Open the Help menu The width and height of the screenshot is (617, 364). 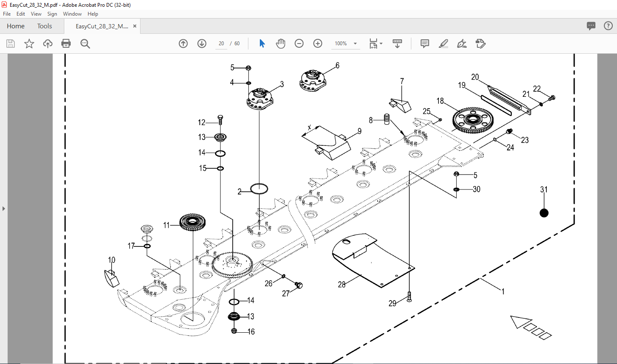[x=93, y=14]
